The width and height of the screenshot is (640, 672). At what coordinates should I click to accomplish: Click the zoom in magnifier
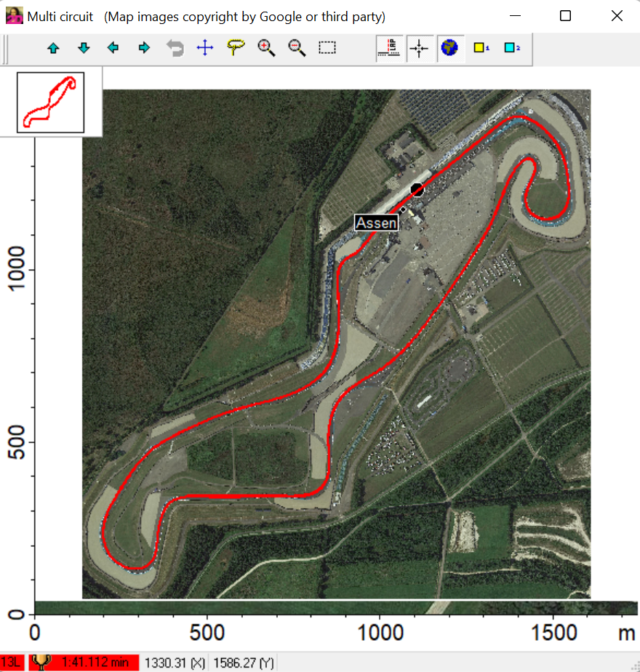click(x=266, y=48)
